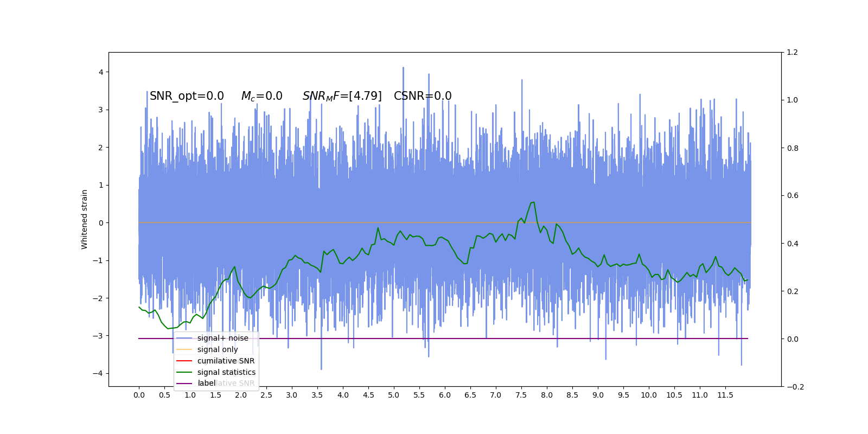Screen dimensions: 868x434
Task: Click the x-axis tick label '8.0'
Action: click(547, 395)
